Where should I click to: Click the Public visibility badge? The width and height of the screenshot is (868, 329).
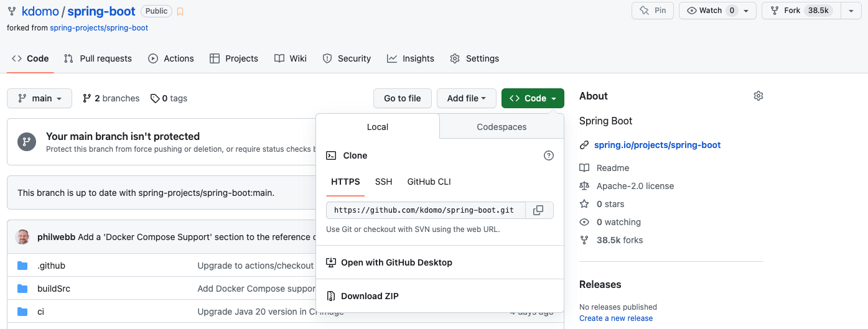click(156, 11)
